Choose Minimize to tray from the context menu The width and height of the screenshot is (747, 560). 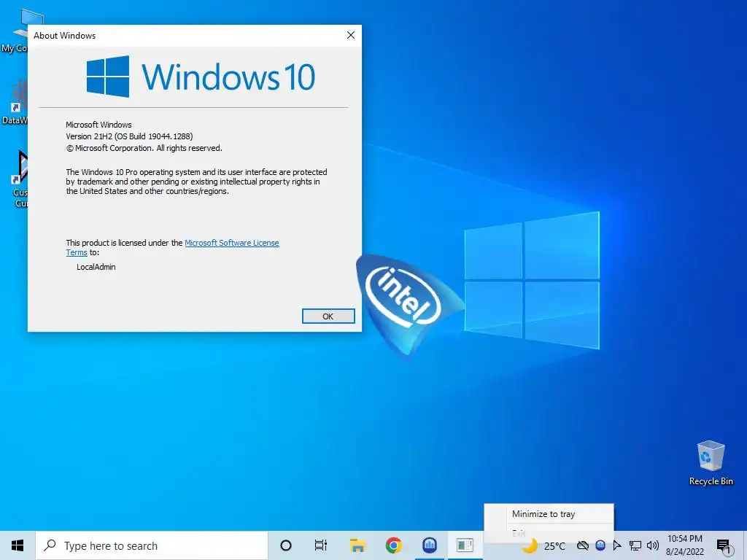543,514
